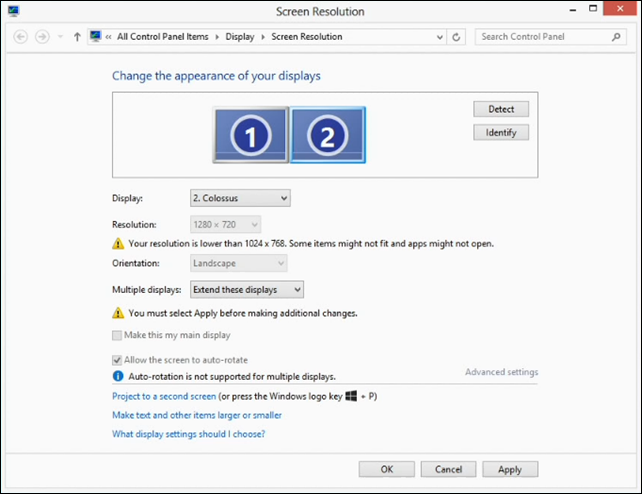Click the resolution warning triangle icon
The width and height of the screenshot is (642, 494).
pyautogui.click(x=118, y=244)
